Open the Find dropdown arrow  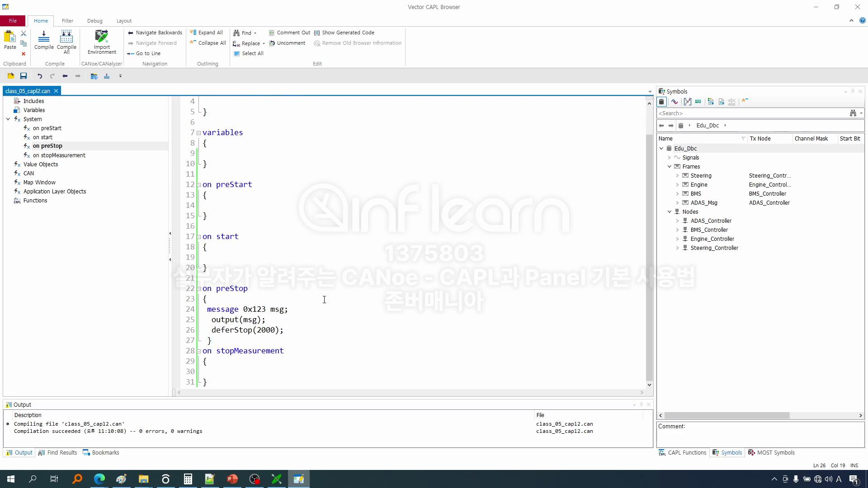click(x=255, y=33)
